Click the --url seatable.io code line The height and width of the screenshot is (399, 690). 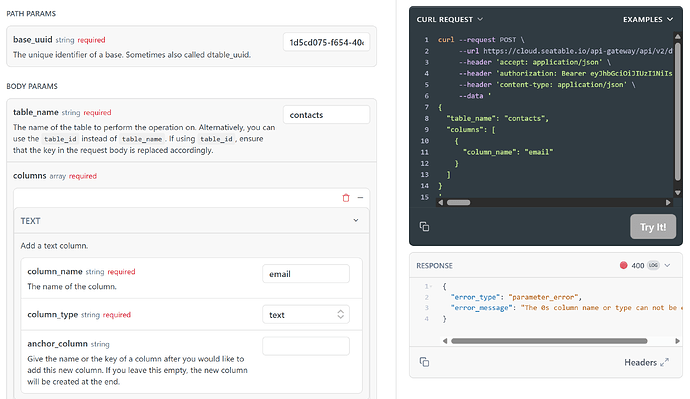(565, 51)
